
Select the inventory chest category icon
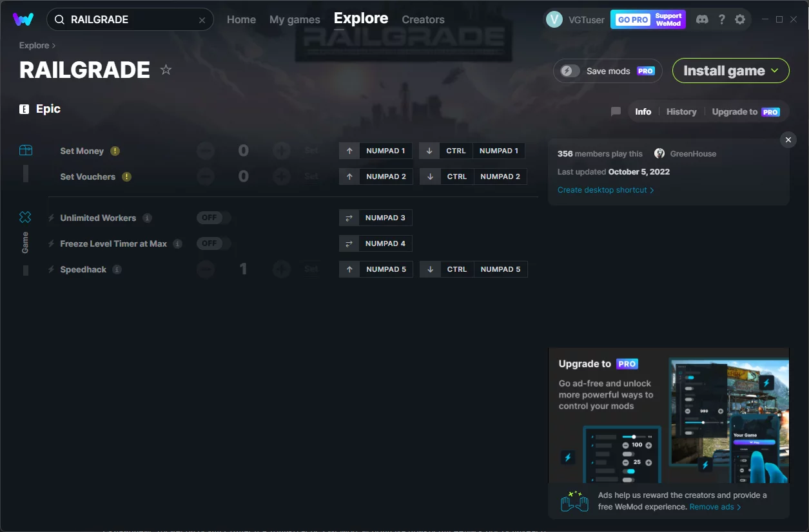pyautogui.click(x=25, y=150)
